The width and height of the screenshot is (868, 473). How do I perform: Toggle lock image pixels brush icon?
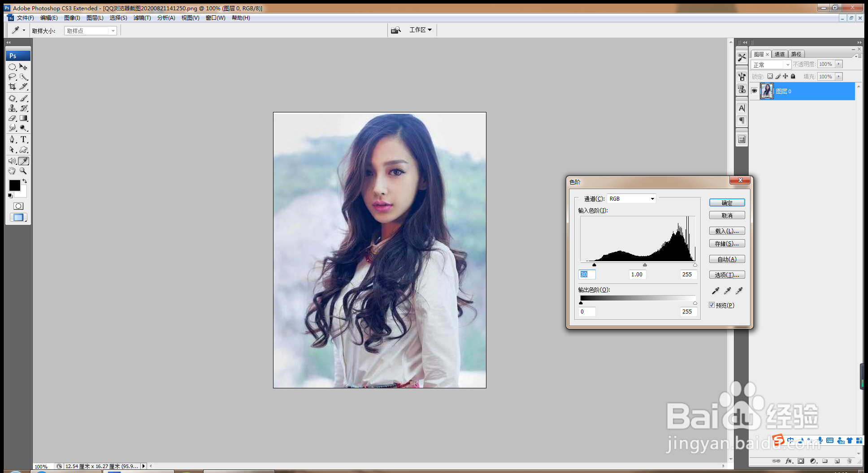778,76
